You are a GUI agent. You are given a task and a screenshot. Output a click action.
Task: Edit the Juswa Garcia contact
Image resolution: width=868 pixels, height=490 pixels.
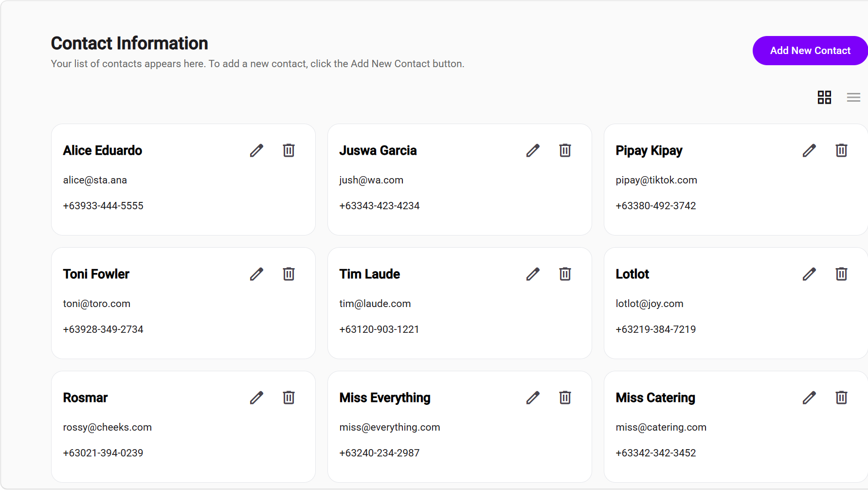pyautogui.click(x=533, y=150)
